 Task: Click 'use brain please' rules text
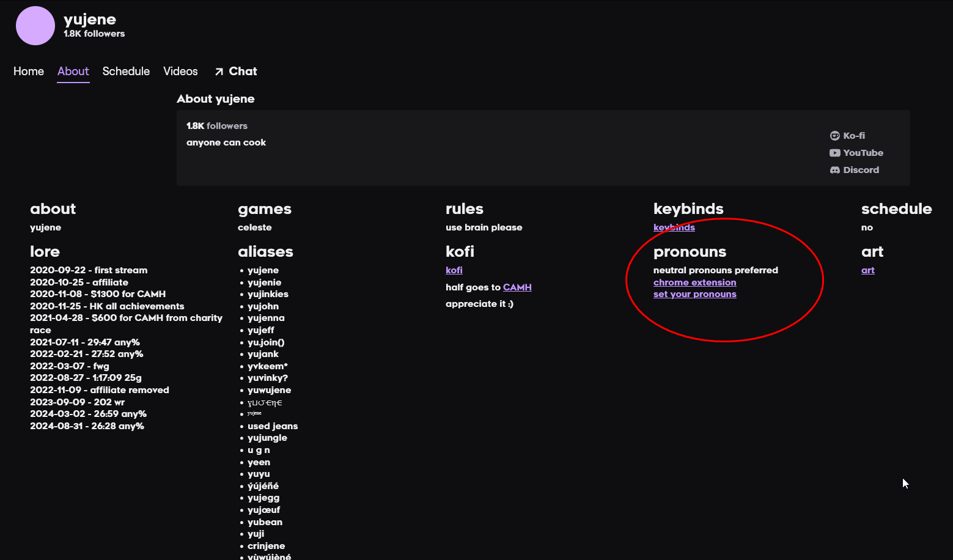pos(484,227)
